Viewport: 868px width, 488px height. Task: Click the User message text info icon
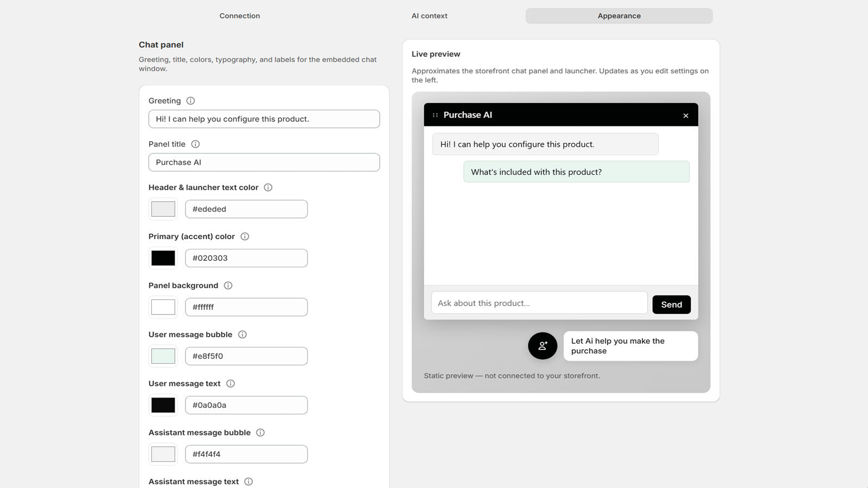(230, 383)
